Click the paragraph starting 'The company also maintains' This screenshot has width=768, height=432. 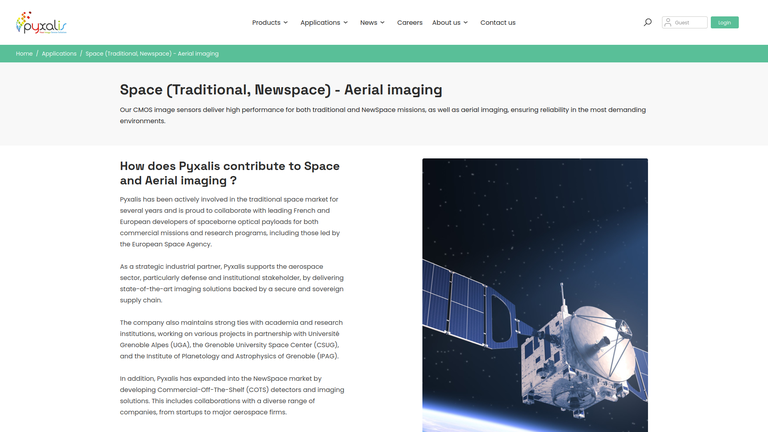[x=231, y=339]
